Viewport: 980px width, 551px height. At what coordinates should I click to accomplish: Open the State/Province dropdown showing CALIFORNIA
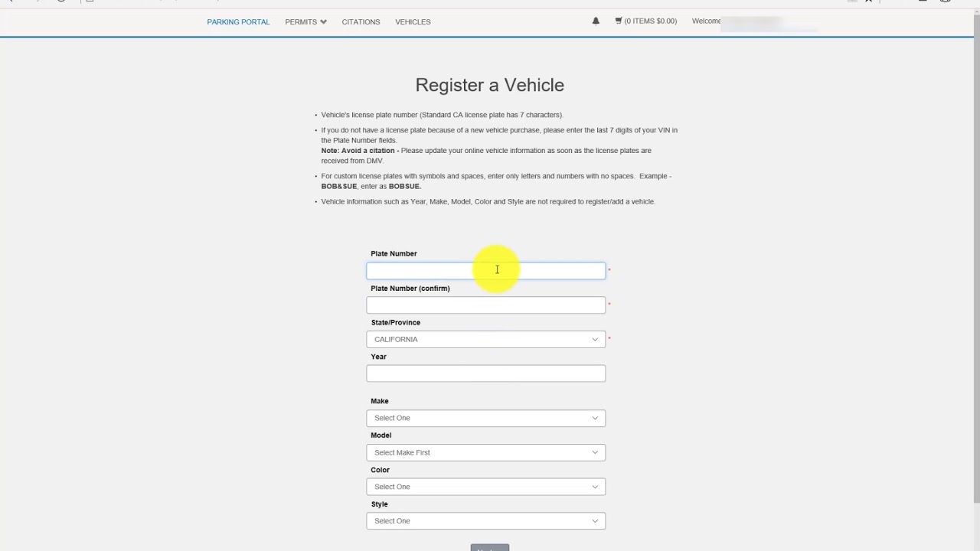(485, 339)
